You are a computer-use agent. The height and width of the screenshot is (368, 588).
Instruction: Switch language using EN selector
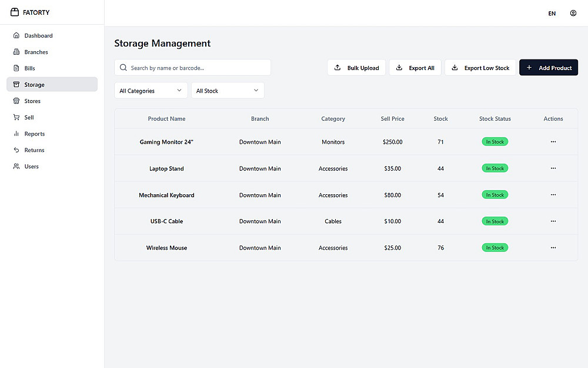click(x=552, y=13)
